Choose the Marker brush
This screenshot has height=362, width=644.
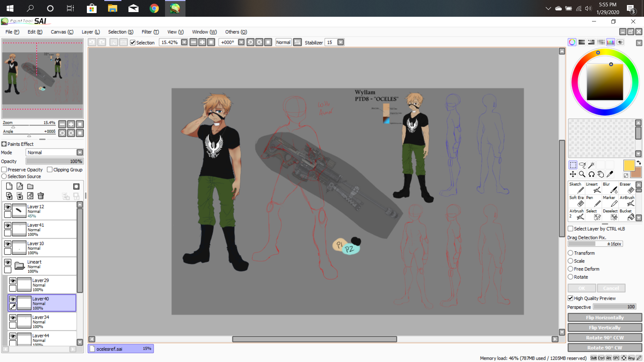(x=610, y=201)
